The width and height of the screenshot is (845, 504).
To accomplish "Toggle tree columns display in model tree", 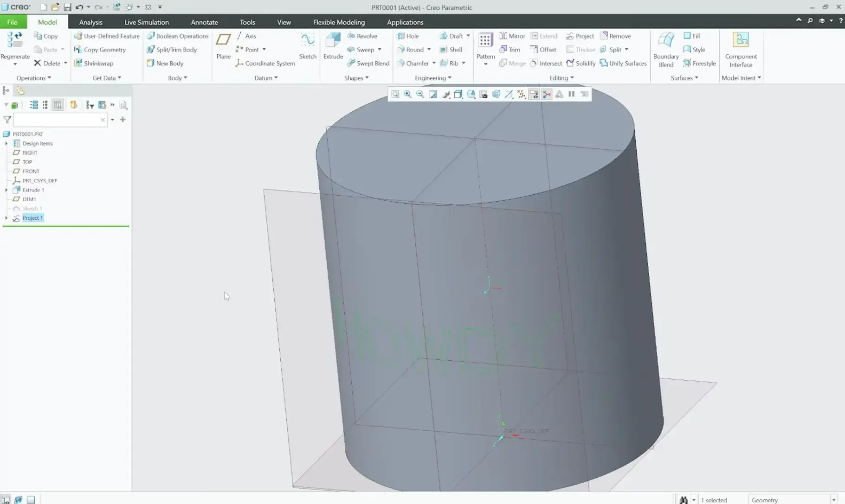I will 58,105.
